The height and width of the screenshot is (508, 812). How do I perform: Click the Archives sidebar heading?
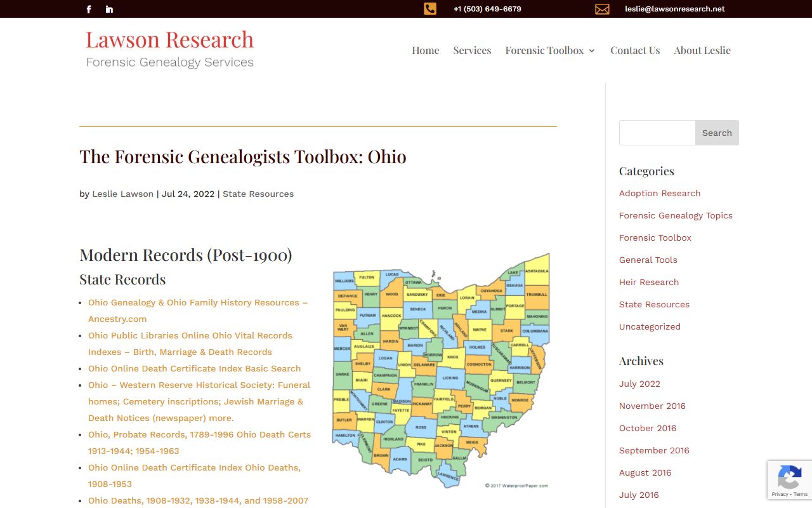coord(641,361)
